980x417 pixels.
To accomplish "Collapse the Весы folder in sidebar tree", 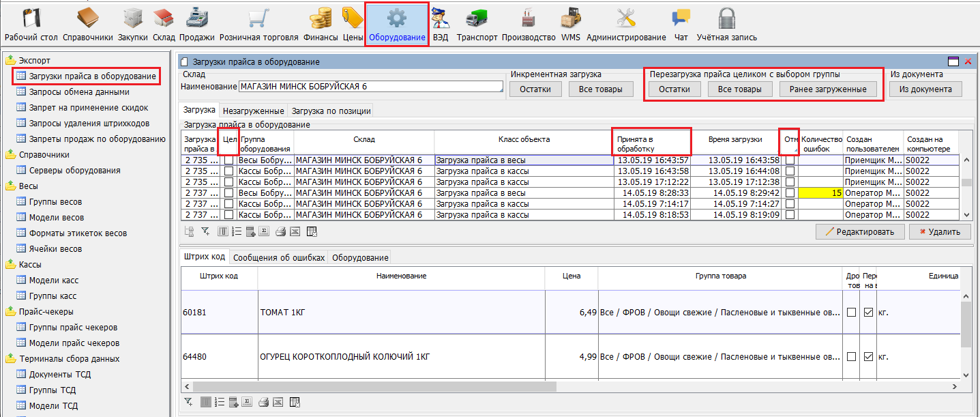I will [x=11, y=186].
